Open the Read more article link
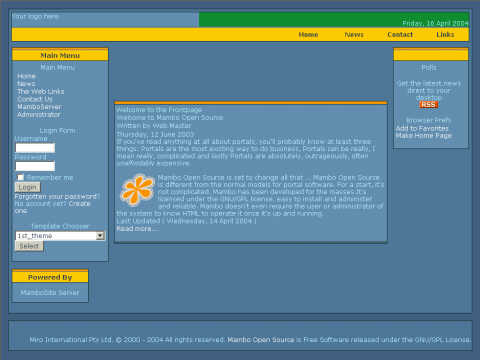The width and height of the screenshot is (480, 360). 138,229
